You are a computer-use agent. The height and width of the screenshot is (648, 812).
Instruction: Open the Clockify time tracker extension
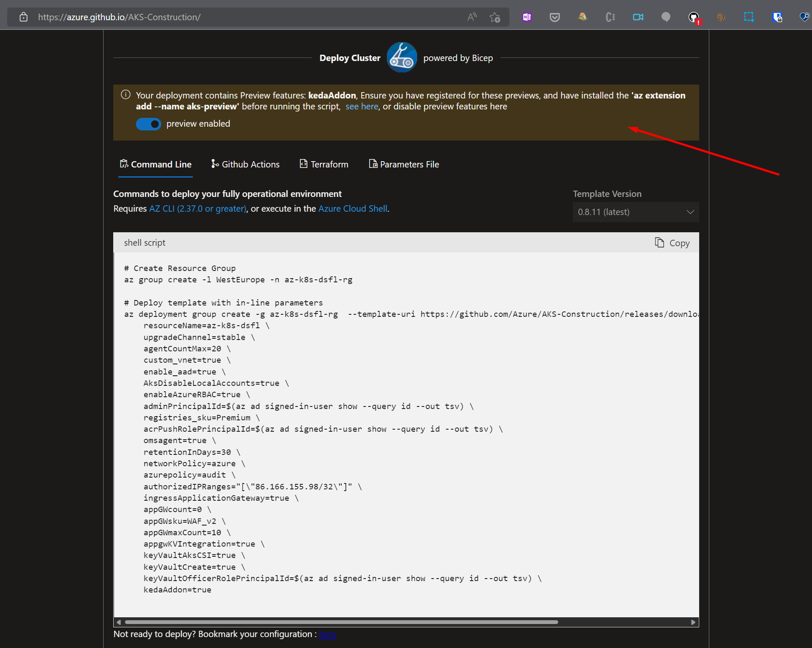click(610, 17)
